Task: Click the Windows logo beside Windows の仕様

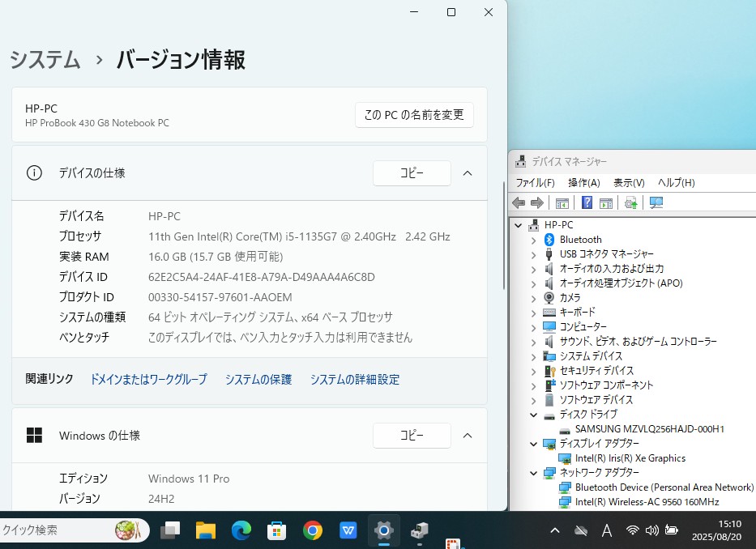Action: [34, 436]
